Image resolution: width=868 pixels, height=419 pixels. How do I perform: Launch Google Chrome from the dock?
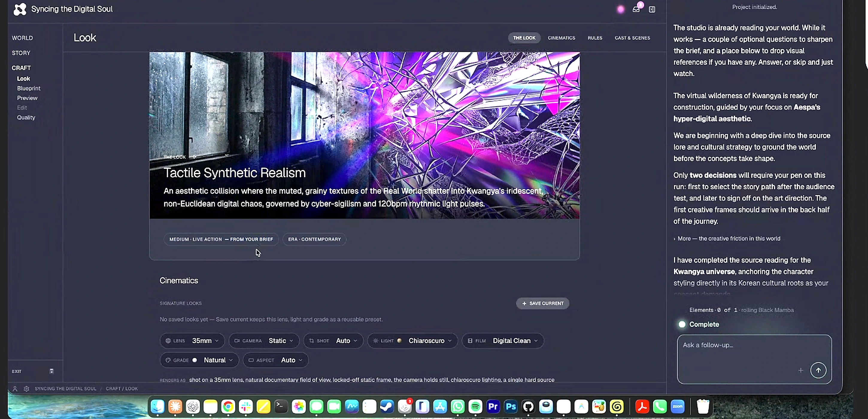228,406
